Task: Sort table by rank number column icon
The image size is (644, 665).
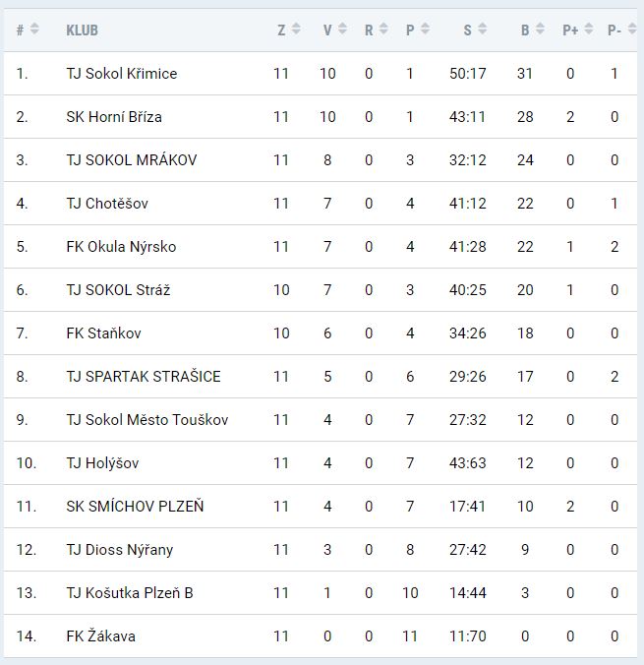Action: 34,30
